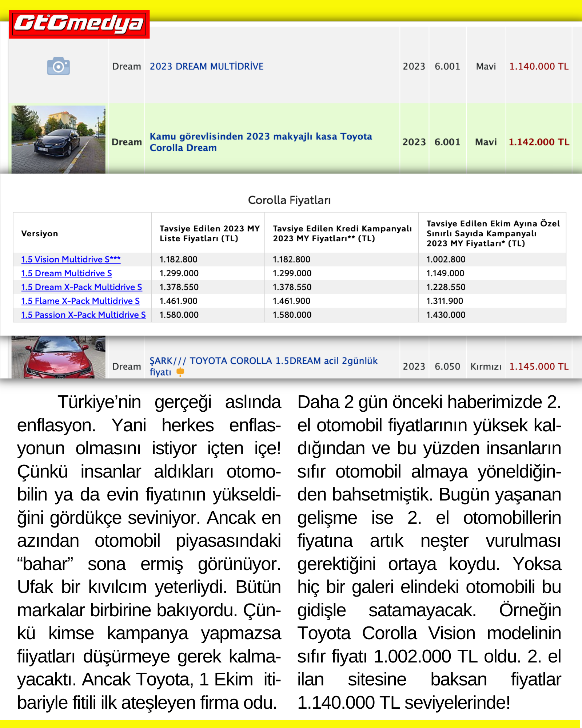Screen dimensions: 582x728
Task: Click the 1.140.000 TL listing price
Action: point(538,67)
